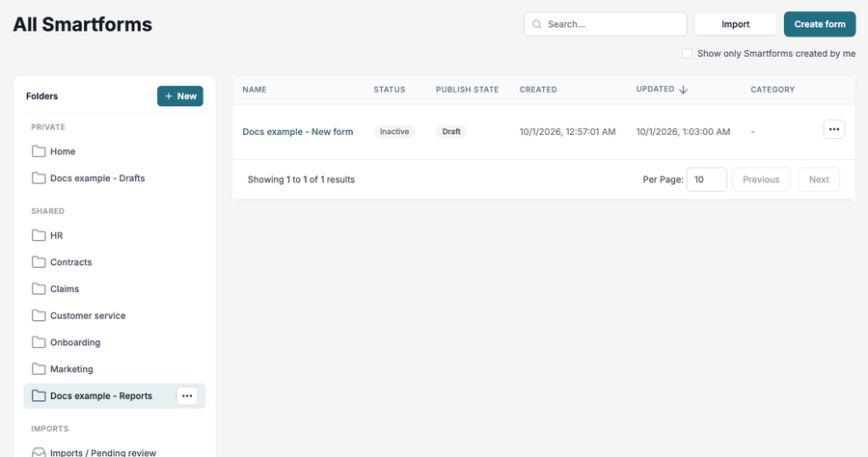Click the Import button
The height and width of the screenshot is (457, 868).
tap(735, 24)
